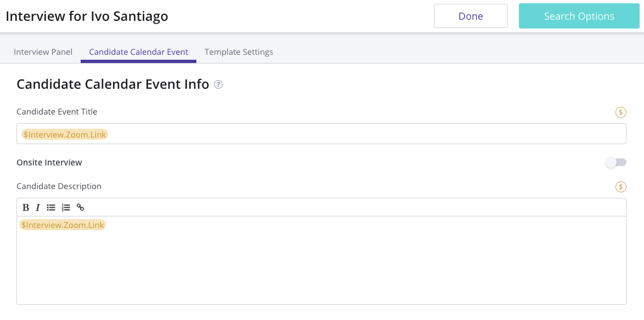644x320 pixels.
Task: Insert a hyperlink in the description
Action: point(80,207)
